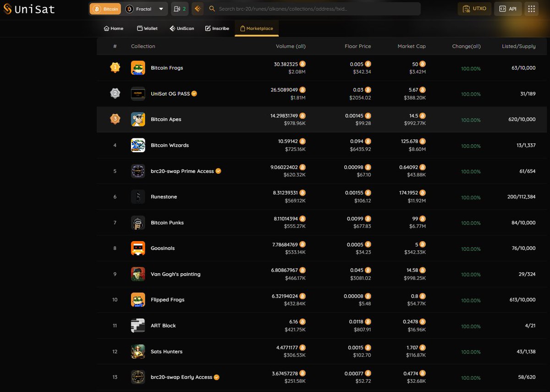This screenshot has width=550, height=392.
Task: Open the Bitcoin Frogs collection name
Action: [x=167, y=68]
